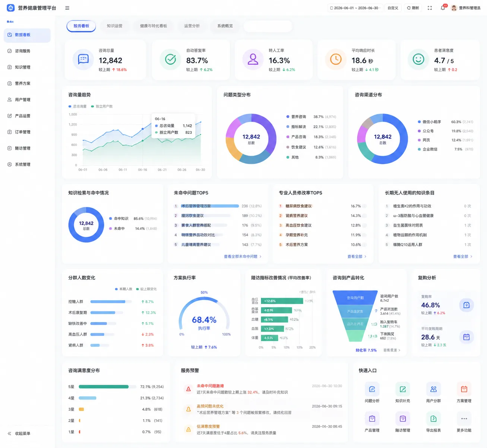Click the hamburger menu collapse icon
The height and width of the screenshot is (448, 487).
(67, 8)
